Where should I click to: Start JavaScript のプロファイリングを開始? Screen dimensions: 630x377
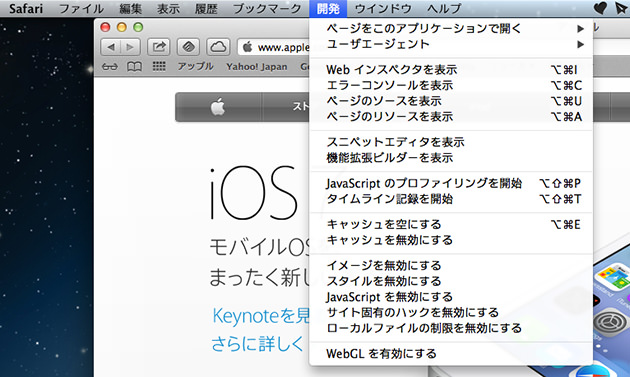click(451, 183)
